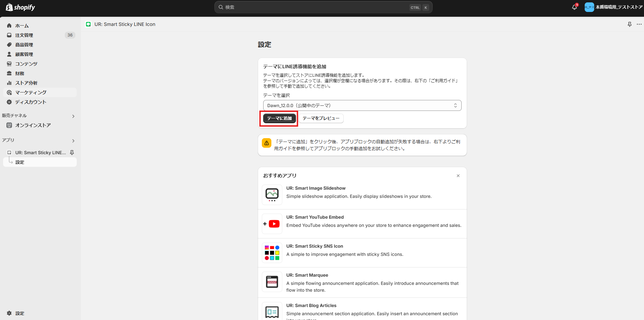Click the テーマに追加 button
Screen dimensions: 644x320
pos(279,118)
